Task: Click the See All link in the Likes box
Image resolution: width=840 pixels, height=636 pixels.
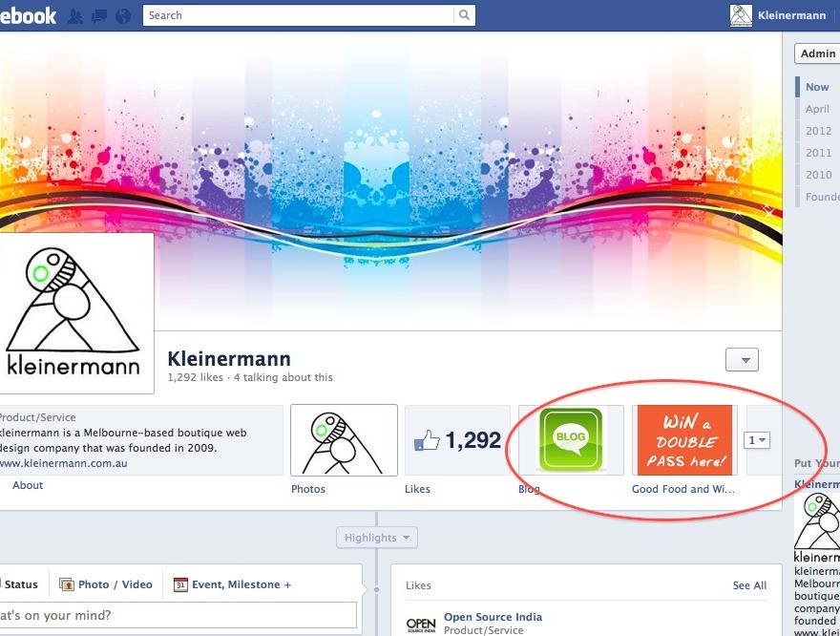Action: pos(749,584)
